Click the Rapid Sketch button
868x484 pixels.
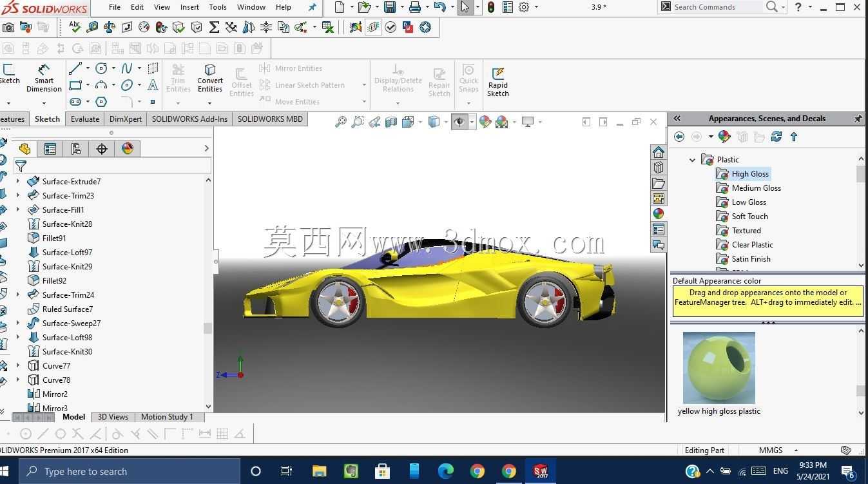498,82
